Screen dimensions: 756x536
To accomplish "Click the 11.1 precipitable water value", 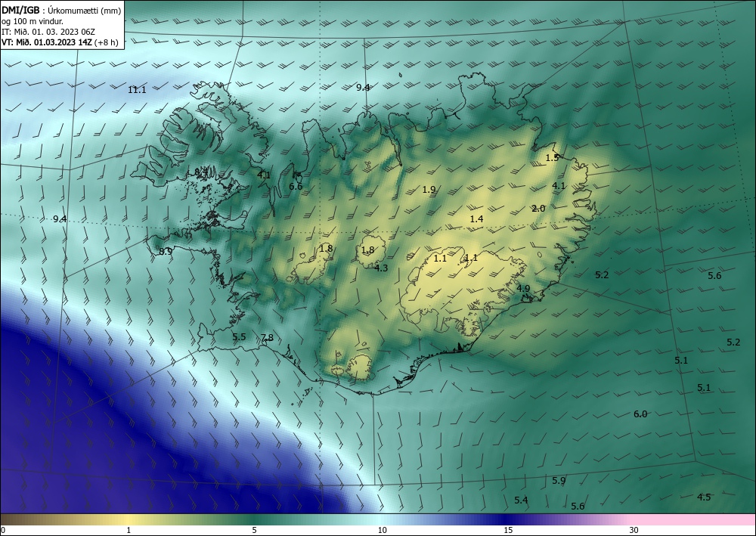I will tap(137, 89).
